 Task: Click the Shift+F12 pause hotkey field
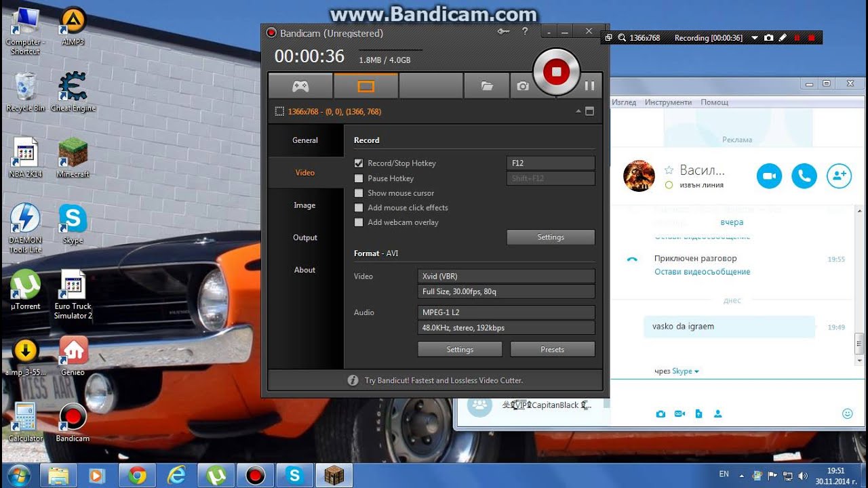click(551, 178)
